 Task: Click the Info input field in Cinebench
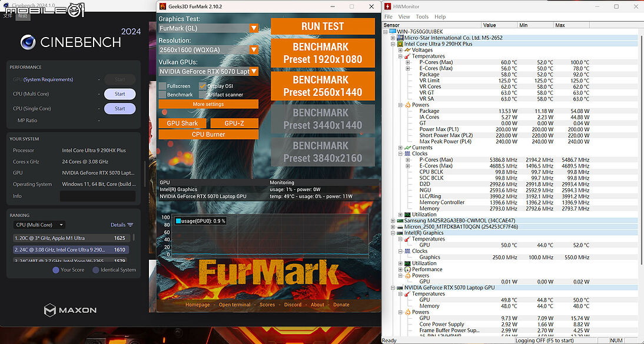pyautogui.click(x=98, y=196)
